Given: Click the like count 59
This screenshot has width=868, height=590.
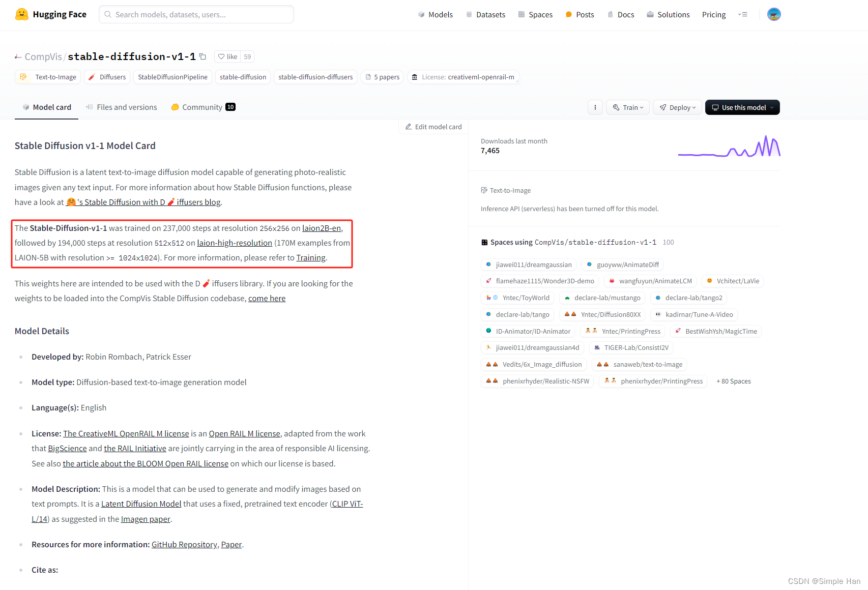Looking at the screenshot, I should [x=247, y=56].
